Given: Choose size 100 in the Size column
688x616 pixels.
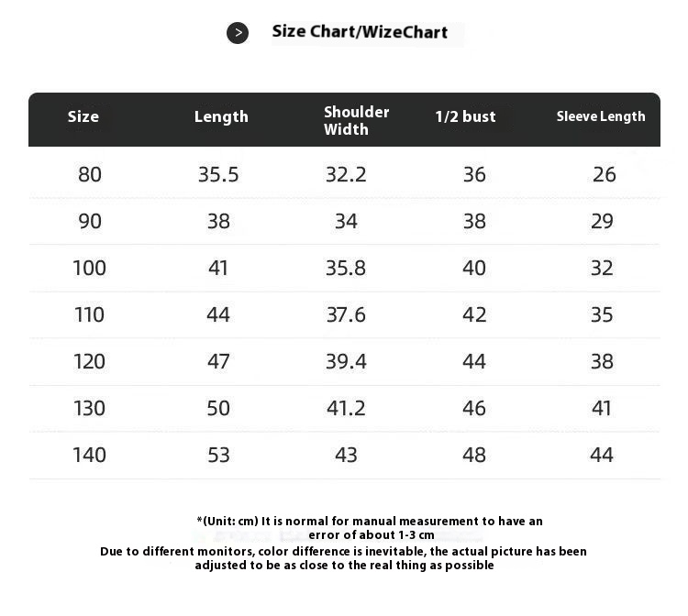Looking at the screenshot, I should 90,268.
